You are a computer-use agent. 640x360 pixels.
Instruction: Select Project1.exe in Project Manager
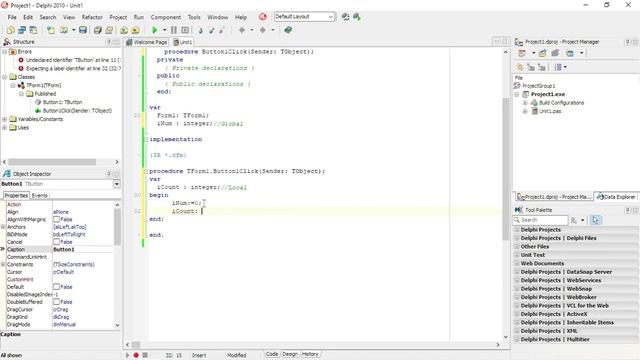click(x=548, y=94)
